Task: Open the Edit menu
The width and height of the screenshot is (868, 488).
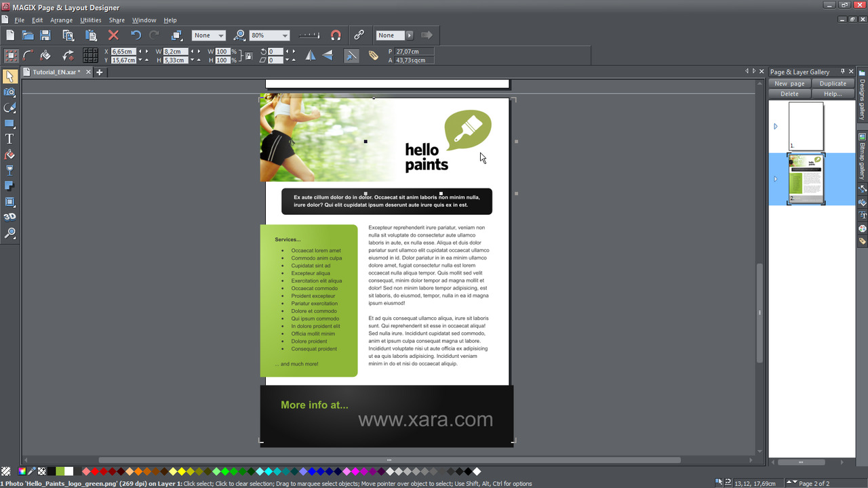Action: tap(37, 20)
